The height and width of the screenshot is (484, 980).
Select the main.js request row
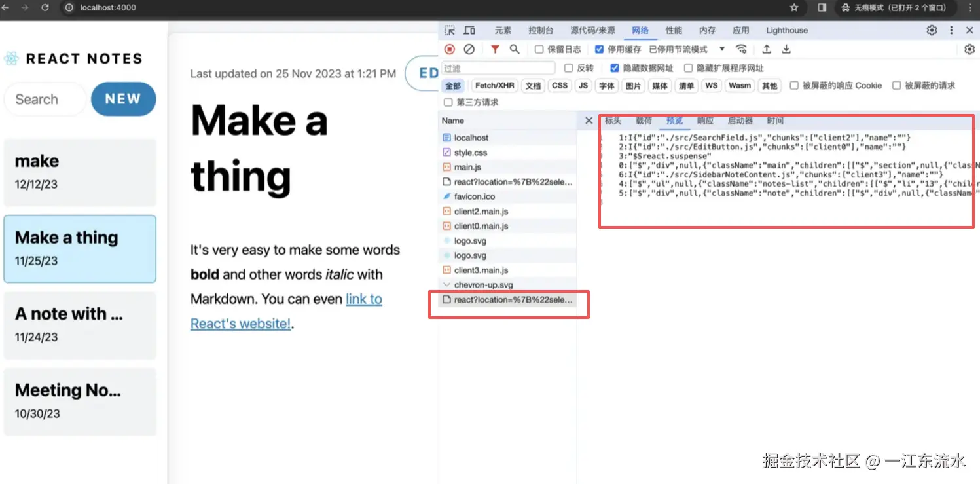coord(507,167)
